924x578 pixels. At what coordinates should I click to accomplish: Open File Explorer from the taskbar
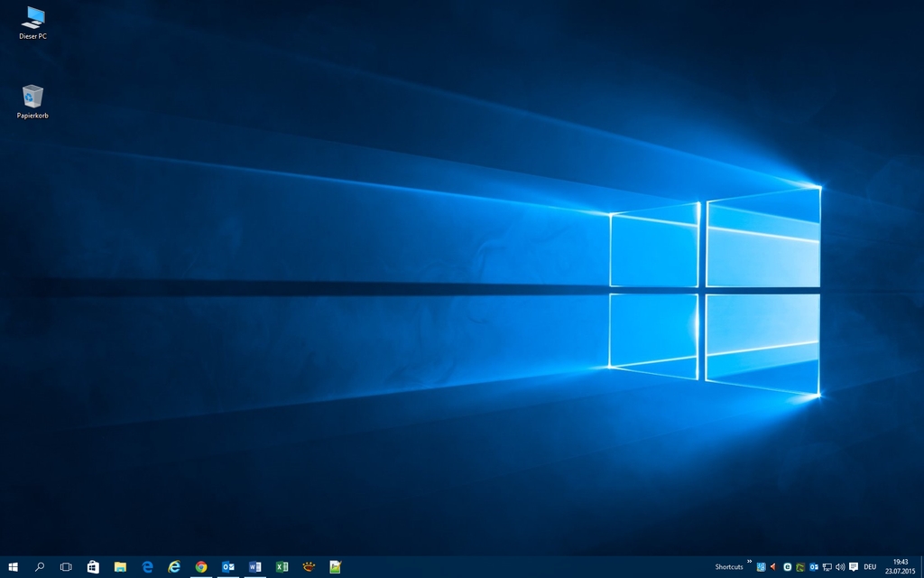click(120, 567)
